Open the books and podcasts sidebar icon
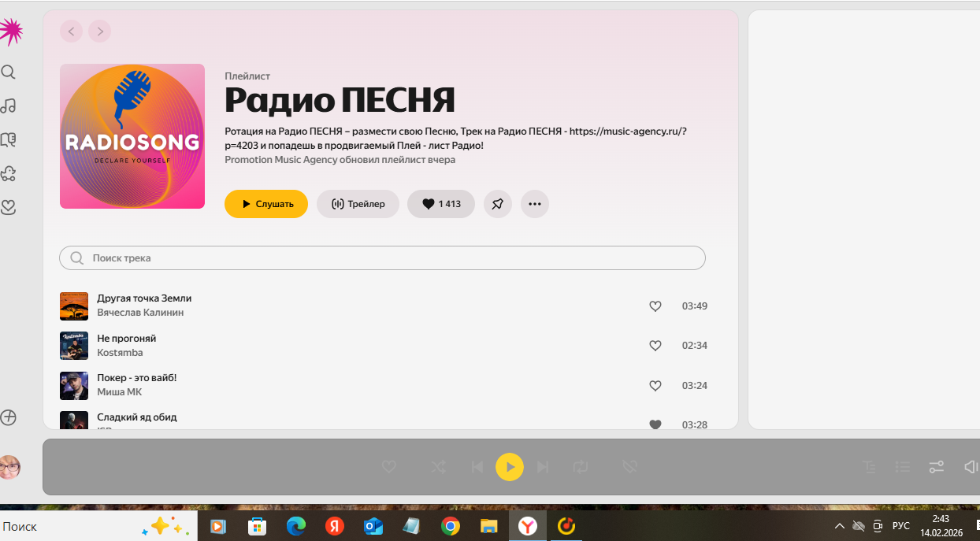Screen dimensions: 980x541 pyautogui.click(x=8, y=139)
